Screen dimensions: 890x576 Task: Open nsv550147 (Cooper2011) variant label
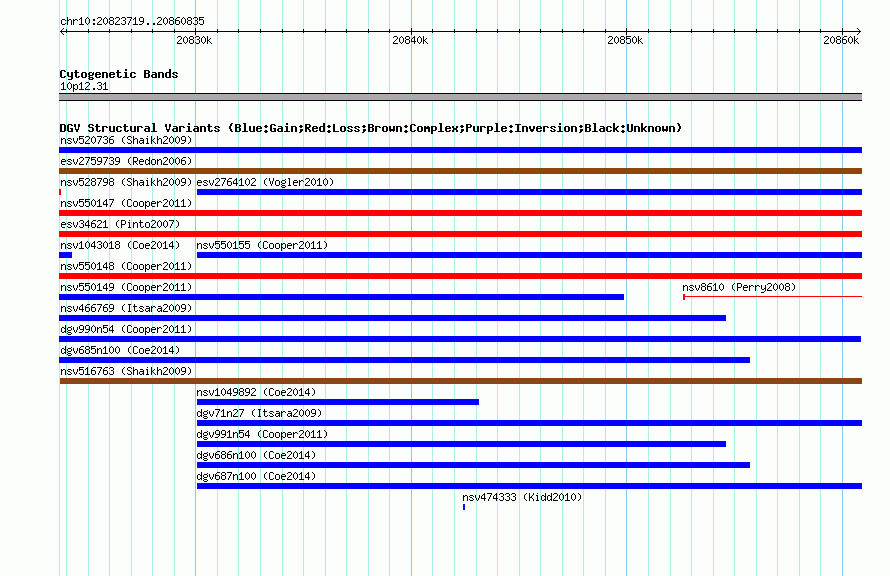(x=126, y=203)
